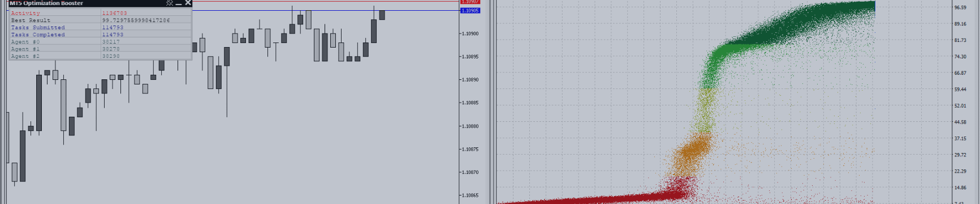Click the 14.86 value on the optimization graph axis
The image size is (980, 204).
(960, 188)
